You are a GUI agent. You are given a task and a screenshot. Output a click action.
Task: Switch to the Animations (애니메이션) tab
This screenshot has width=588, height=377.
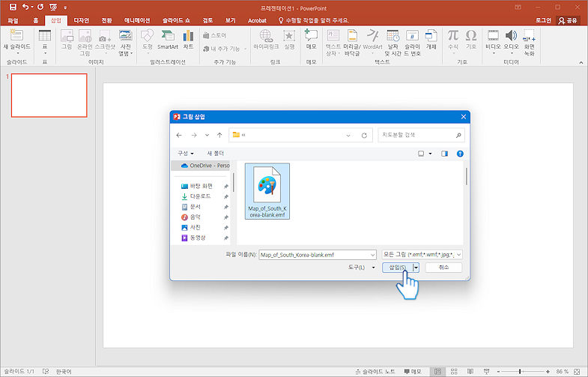click(137, 21)
